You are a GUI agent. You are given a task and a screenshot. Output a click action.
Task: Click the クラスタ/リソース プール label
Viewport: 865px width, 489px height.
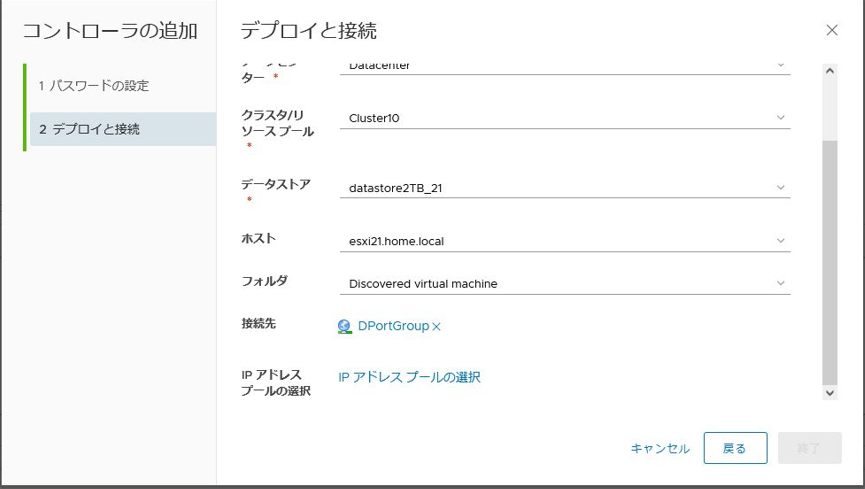click(x=277, y=123)
